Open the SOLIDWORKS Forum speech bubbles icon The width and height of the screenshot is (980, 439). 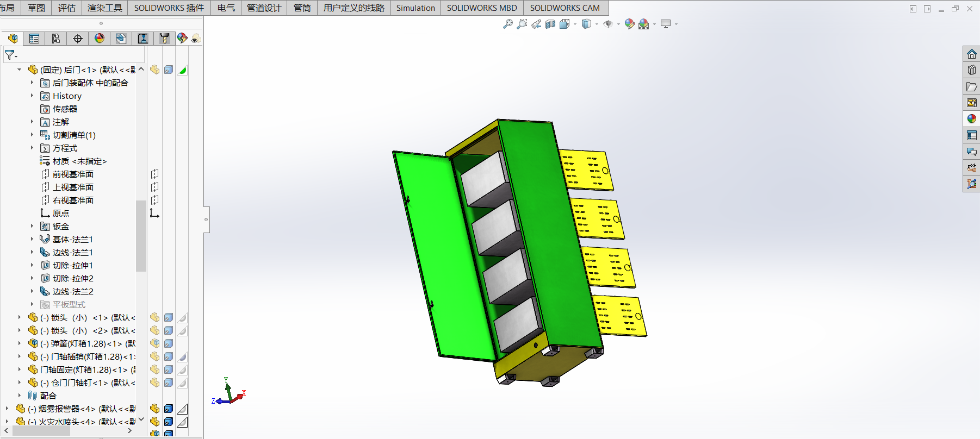(x=972, y=152)
